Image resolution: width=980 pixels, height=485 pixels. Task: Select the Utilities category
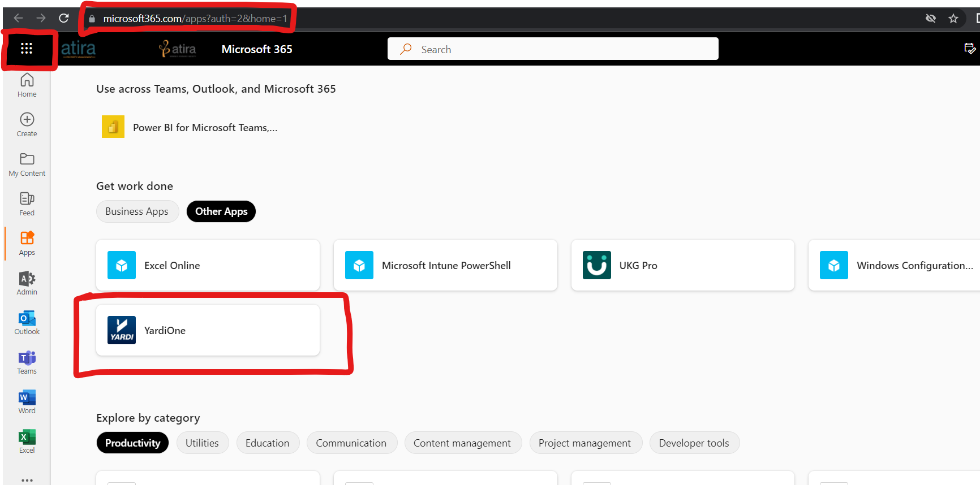tap(202, 443)
